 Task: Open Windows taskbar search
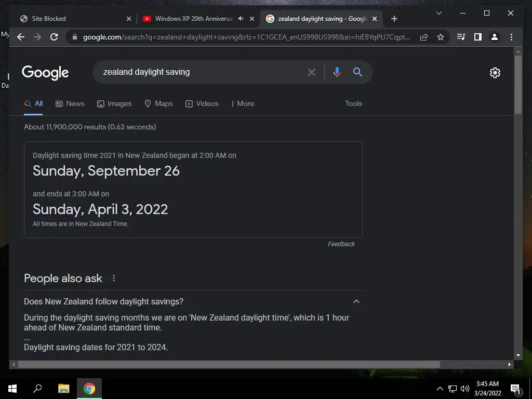37,389
